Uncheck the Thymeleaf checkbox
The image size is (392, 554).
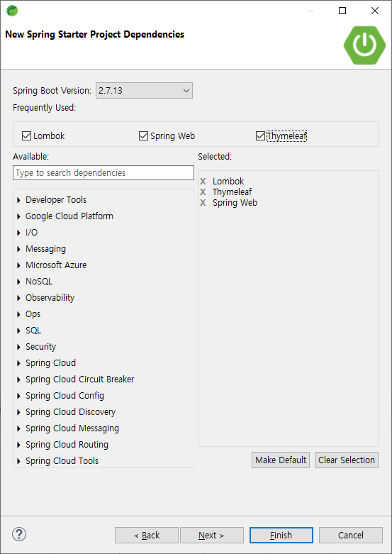click(260, 135)
